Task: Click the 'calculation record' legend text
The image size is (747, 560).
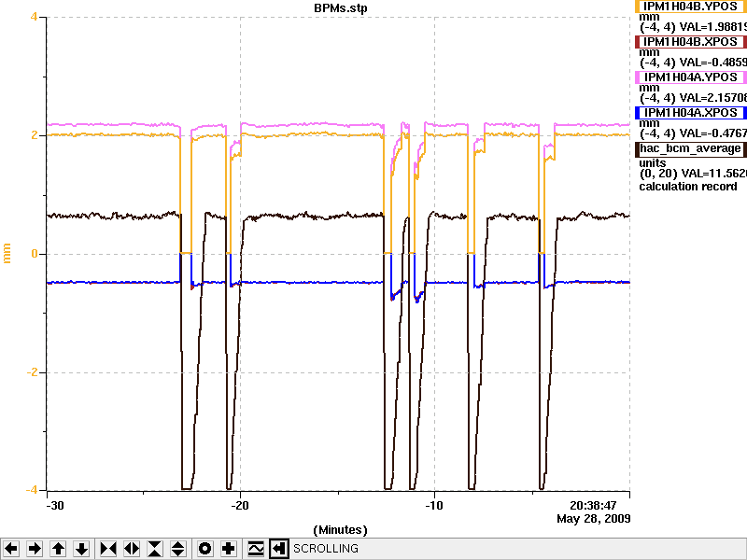Action: 688,186
